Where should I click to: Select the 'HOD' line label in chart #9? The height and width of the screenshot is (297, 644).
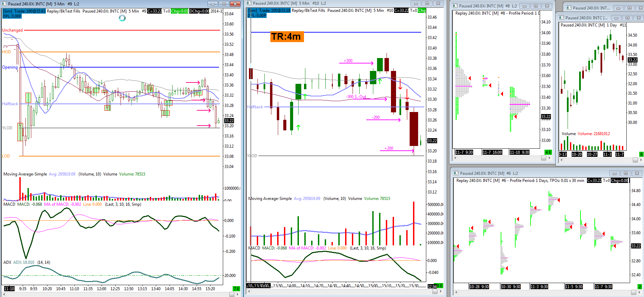point(6,52)
